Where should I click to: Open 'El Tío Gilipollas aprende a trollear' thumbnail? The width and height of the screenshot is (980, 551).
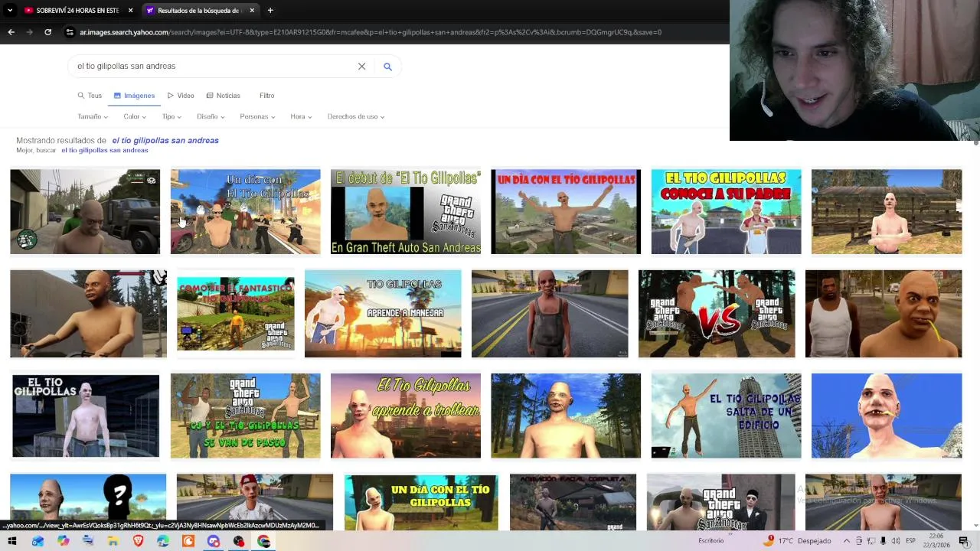tap(406, 416)
